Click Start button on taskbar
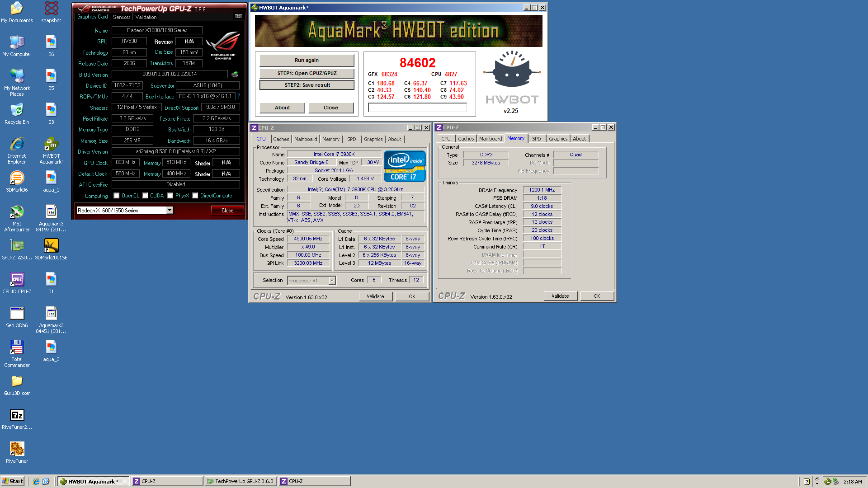 13,481
